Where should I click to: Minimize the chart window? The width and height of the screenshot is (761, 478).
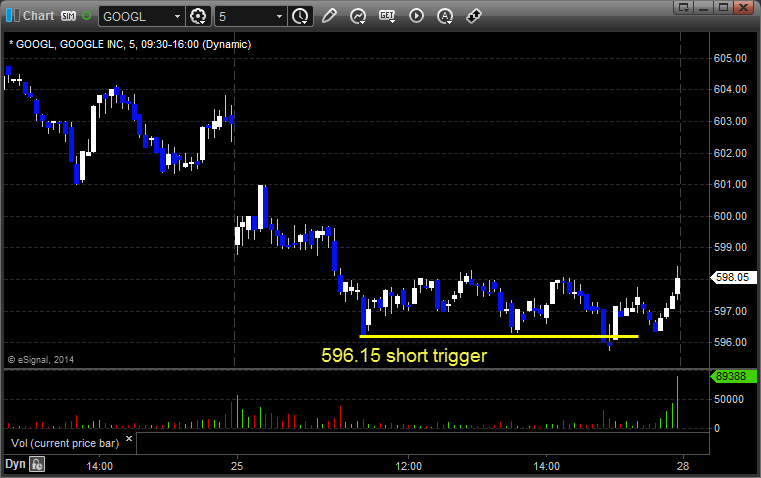point(704,7)
